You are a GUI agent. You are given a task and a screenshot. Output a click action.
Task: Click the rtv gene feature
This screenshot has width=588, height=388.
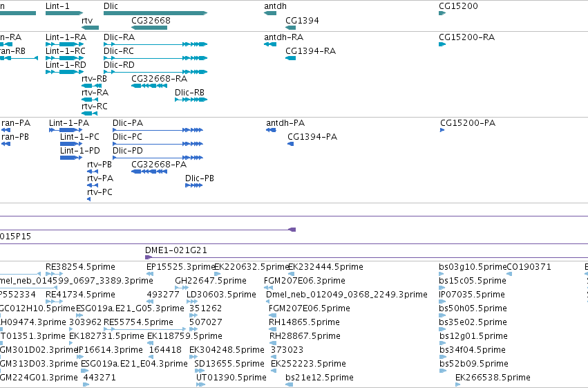[x=90, y=28]
